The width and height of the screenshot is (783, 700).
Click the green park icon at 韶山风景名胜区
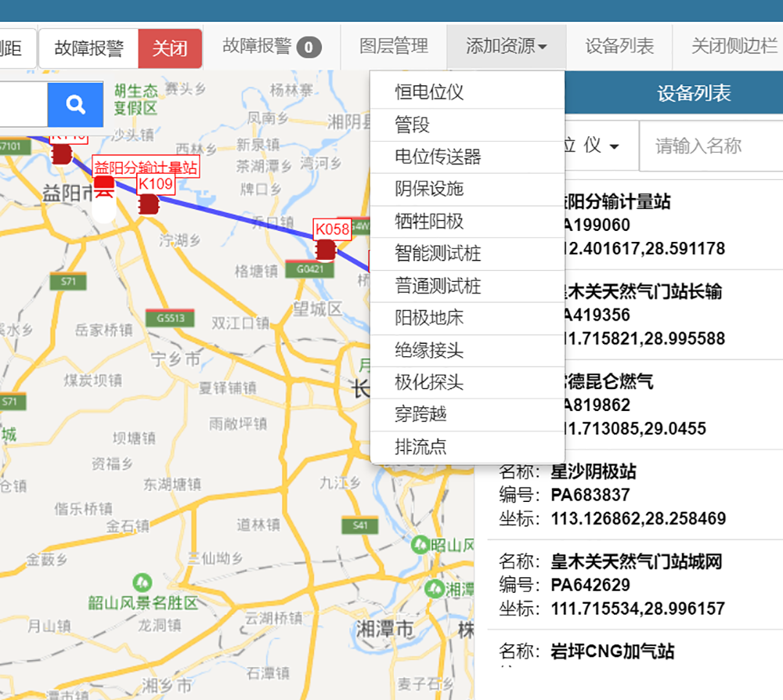[x=141, y=583]
